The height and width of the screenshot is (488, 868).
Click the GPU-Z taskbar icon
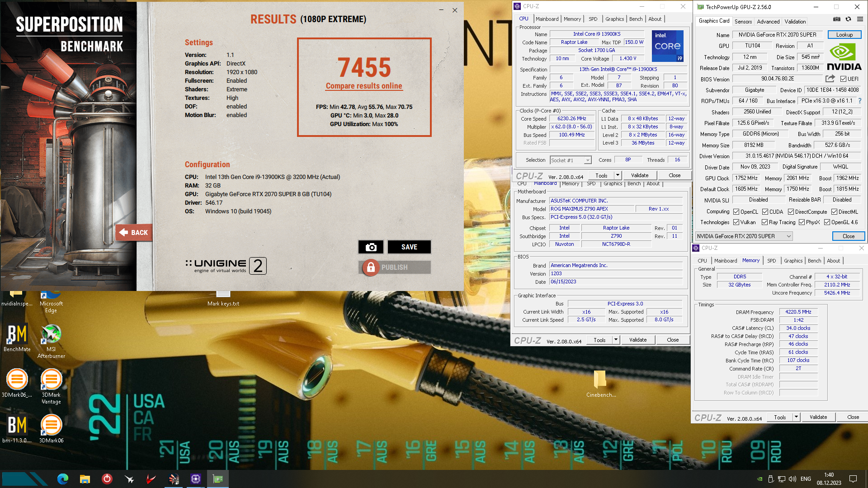[218, 479]
